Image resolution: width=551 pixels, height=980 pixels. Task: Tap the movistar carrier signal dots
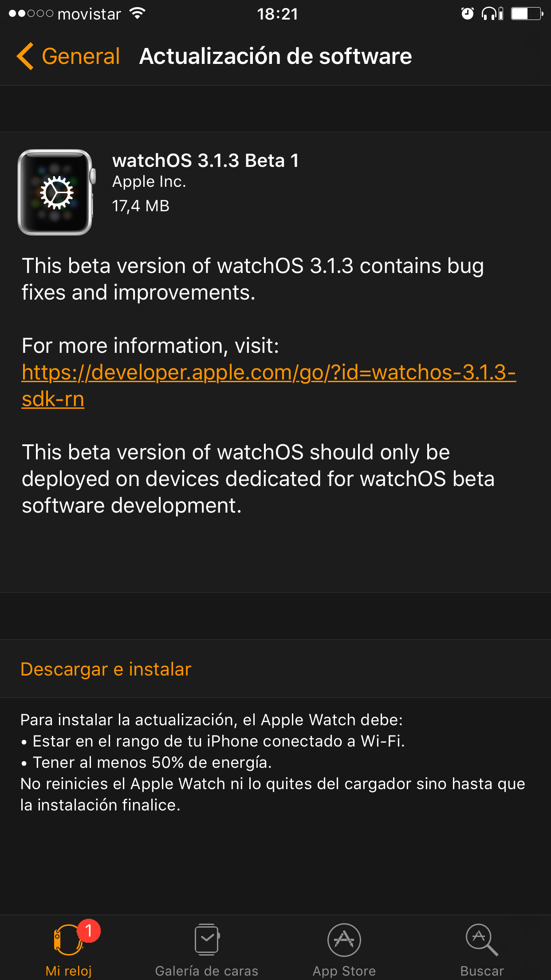click(31, 14)
